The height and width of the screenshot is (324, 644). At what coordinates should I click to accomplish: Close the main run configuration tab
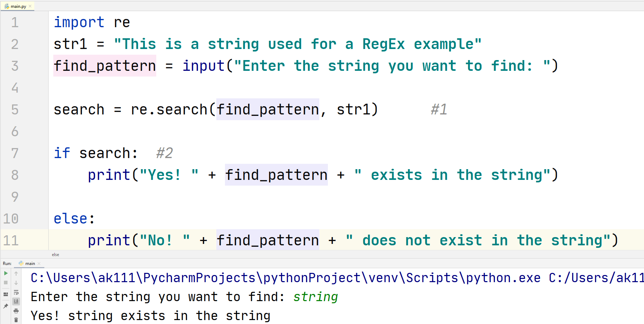[39, 264]
